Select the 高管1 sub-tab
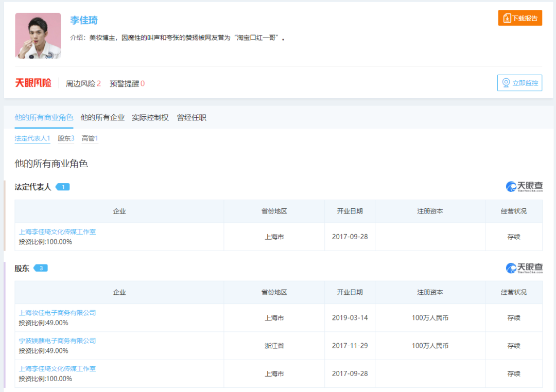Viewport: 556px width, 392px height. 90,138
